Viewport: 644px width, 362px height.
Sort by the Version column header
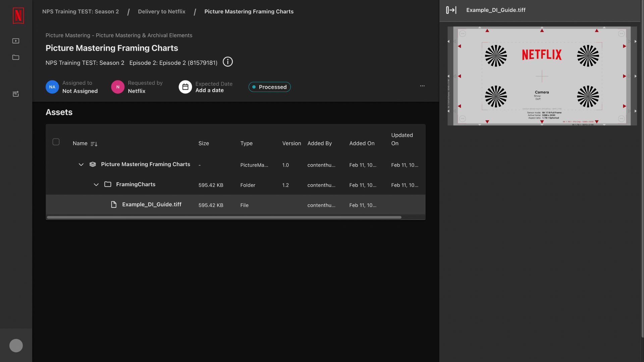(x=291, y=143)
